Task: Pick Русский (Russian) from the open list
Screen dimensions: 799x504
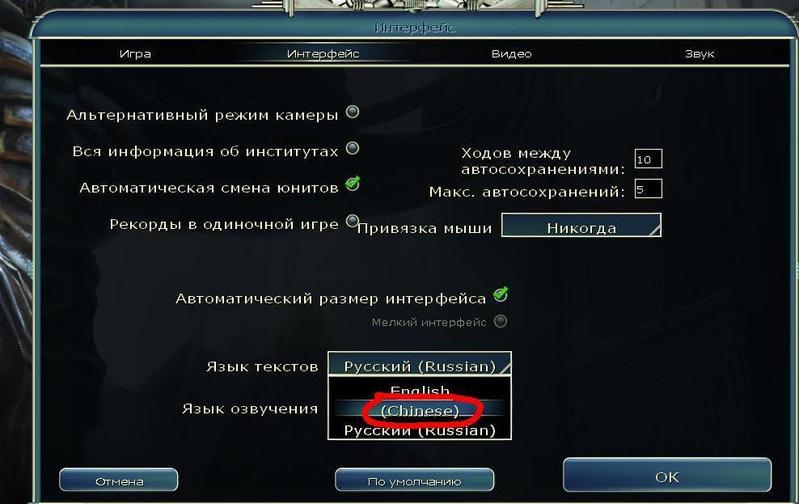Action: pyautogui.click(x=419, y=430)
